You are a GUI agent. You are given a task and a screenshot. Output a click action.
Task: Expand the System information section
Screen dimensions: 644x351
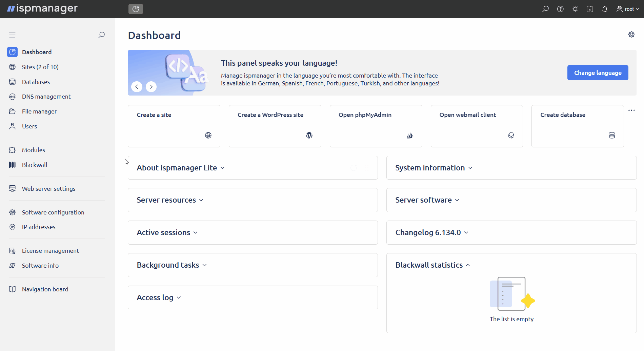click(434, 168)
